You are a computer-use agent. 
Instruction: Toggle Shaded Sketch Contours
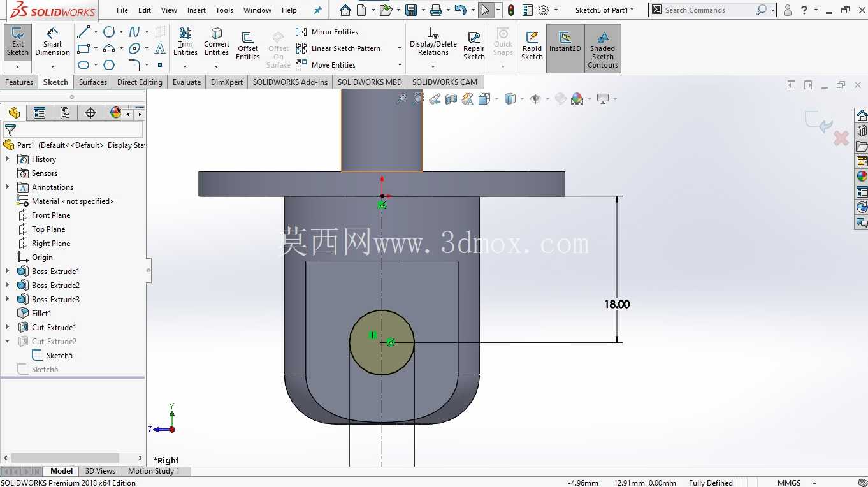pyautogui.click(x=603, y=48)
